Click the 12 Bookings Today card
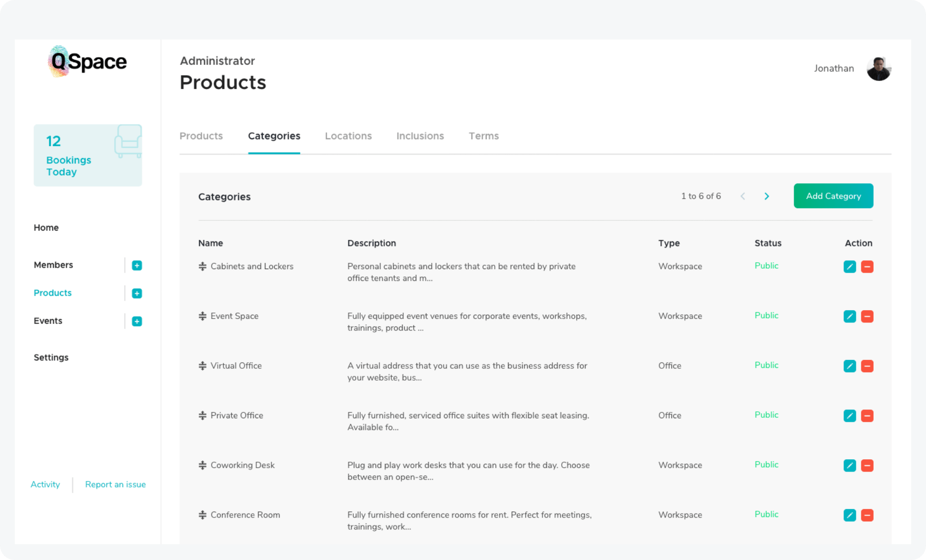The height and width of the screenshot is (560, 926). coord(87,155)
